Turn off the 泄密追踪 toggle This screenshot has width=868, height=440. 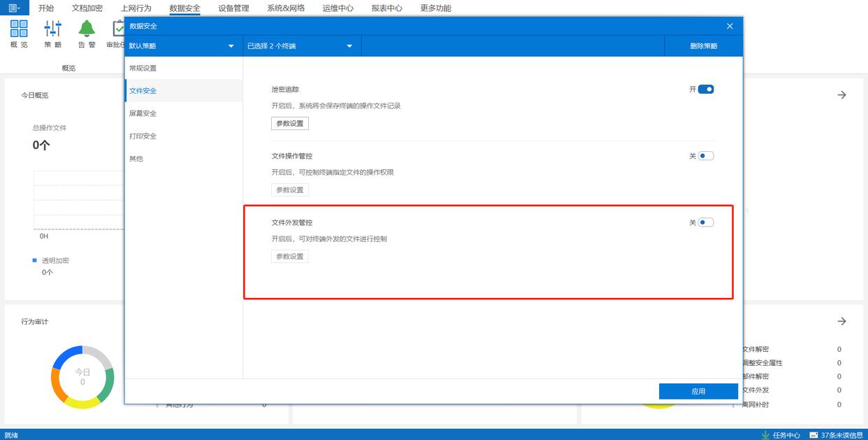pyautogui.click(x=706, y=90)
